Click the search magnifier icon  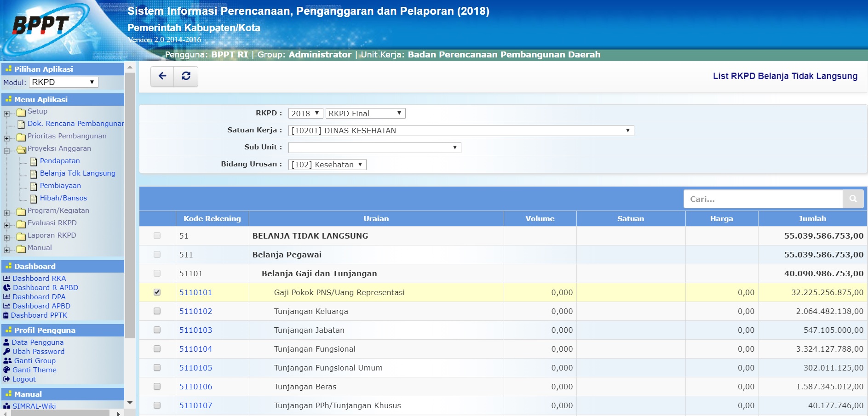854,199
